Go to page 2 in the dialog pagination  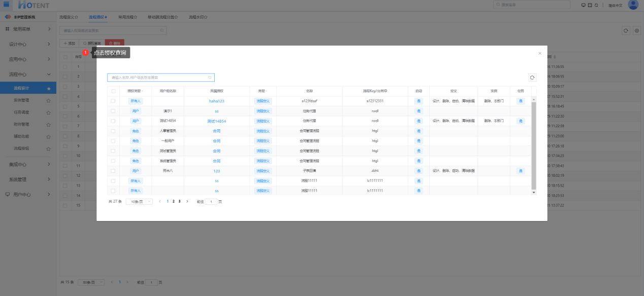pyautogui.click(x=174, y=202)
